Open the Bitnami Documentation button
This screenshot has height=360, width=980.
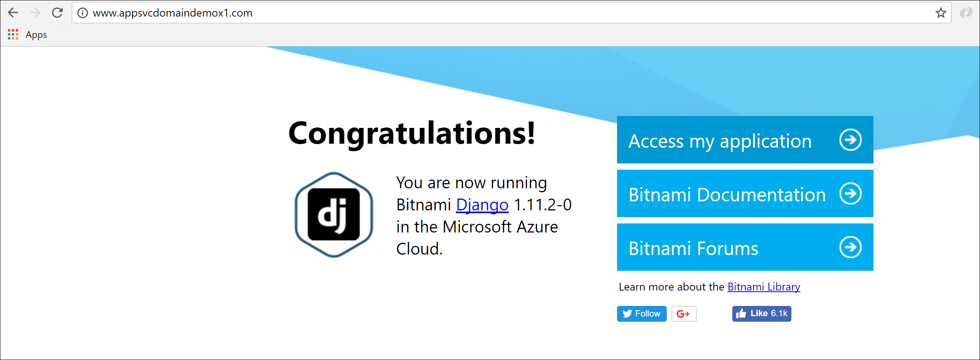[727, 194]
